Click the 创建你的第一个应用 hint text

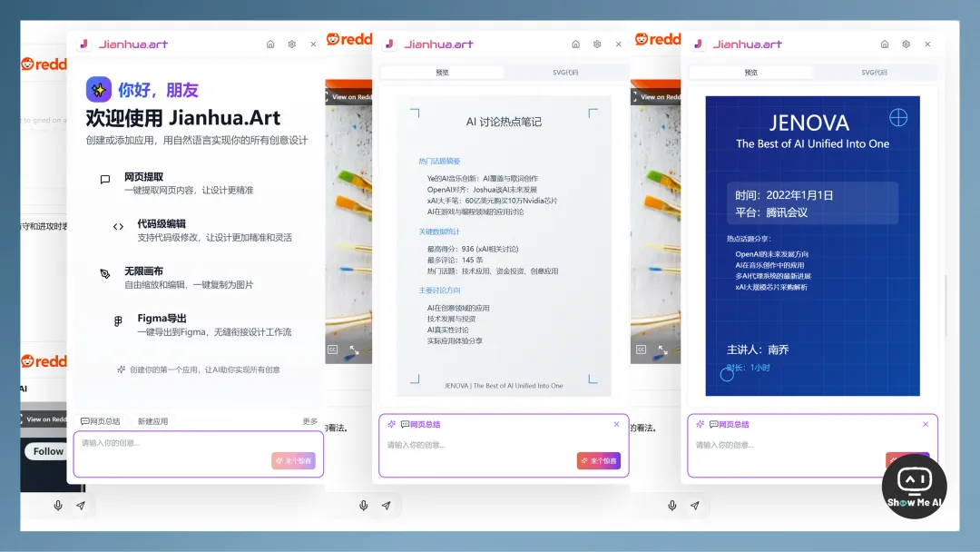click(204, 370)
